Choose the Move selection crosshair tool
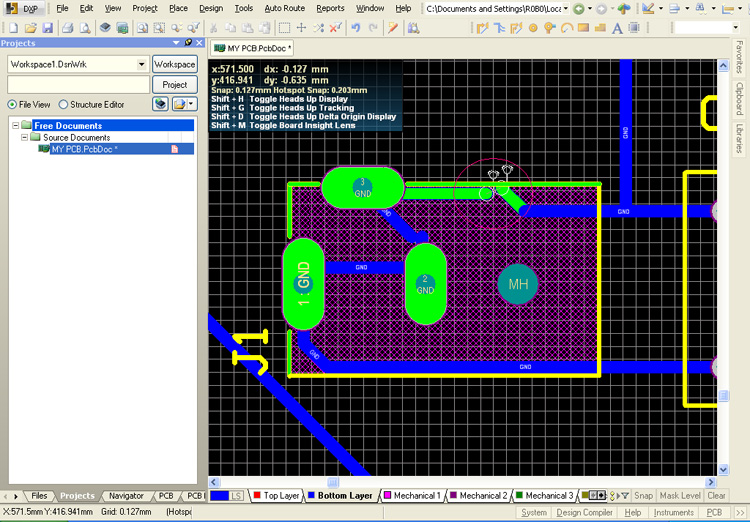Viewport: 750px width, 522px height. pyautogui.click(x=301, y=28)
